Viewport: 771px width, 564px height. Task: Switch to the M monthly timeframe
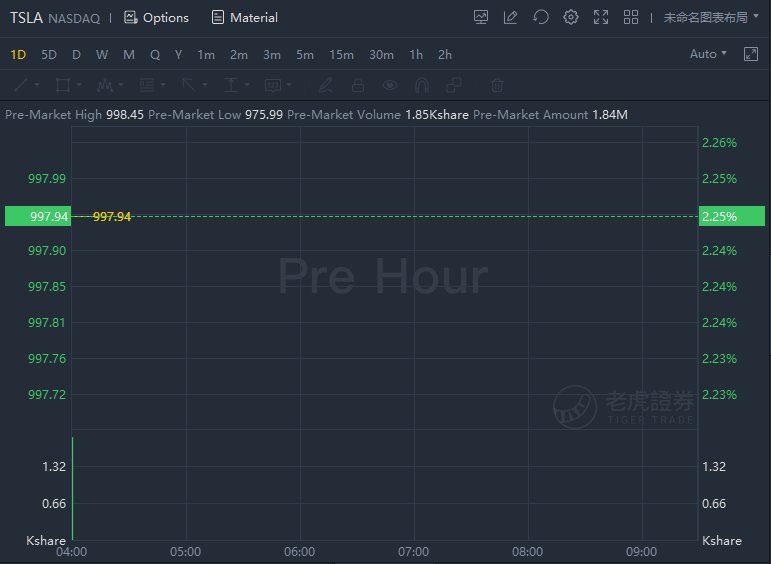[x=129, y=55]
